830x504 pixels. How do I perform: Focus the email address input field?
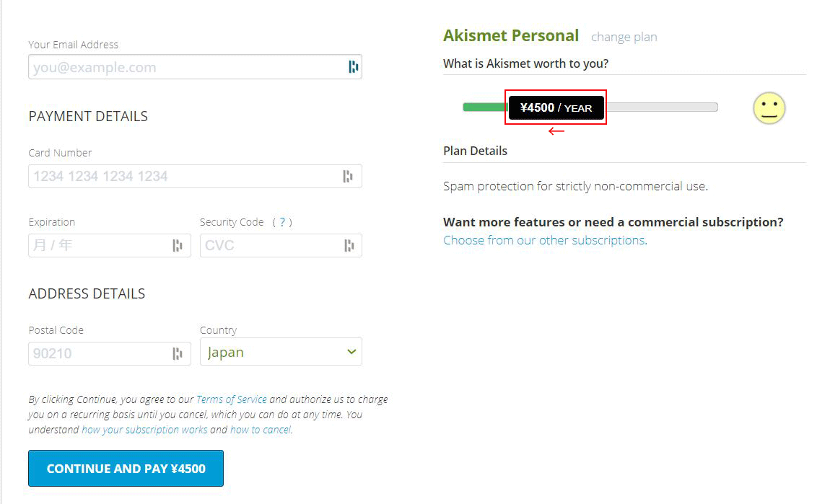click(x=188, y=67)
